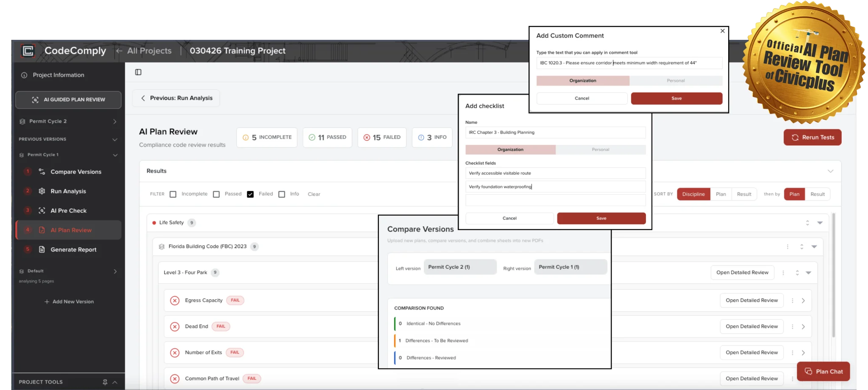Screen dimensions: 868x390
Task: Open the three-dot menu for Dead End
Action: click(x=793, y=327)
